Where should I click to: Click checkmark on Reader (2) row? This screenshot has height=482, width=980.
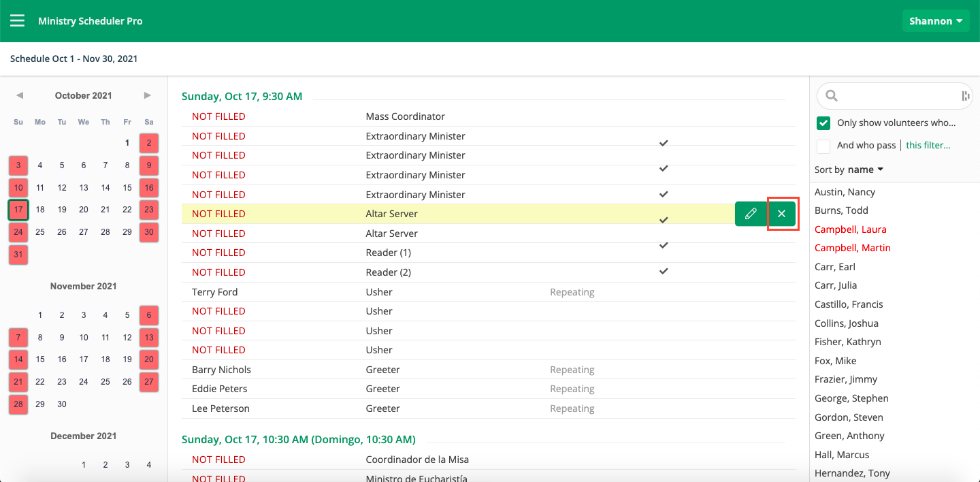pos(664,271)
